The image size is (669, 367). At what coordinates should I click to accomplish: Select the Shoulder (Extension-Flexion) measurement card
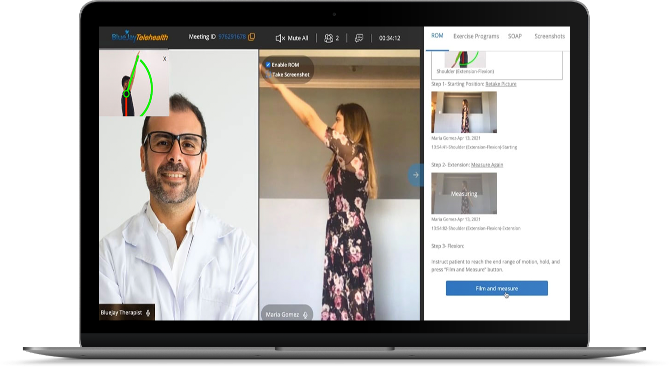point(497,65)
